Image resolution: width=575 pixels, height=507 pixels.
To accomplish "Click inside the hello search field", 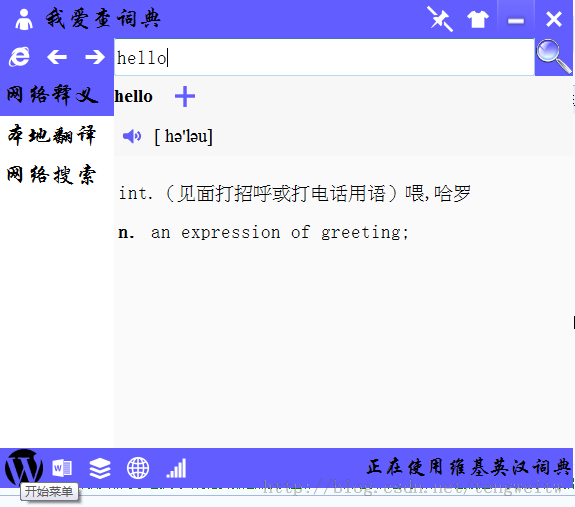I will tap(324, 58).
